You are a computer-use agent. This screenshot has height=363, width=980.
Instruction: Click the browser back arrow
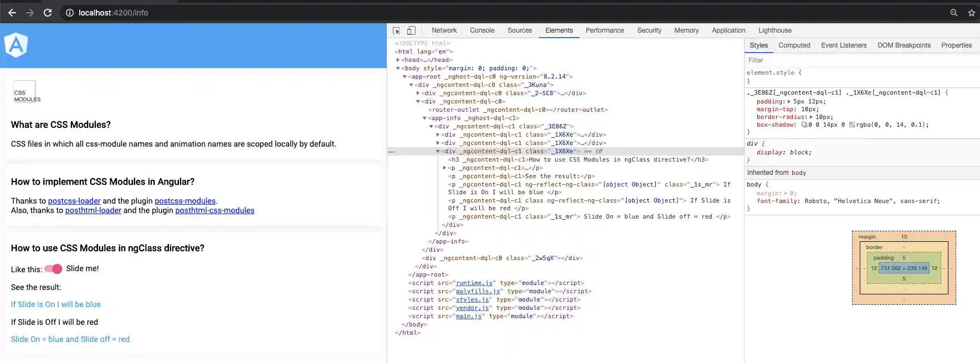12,13
